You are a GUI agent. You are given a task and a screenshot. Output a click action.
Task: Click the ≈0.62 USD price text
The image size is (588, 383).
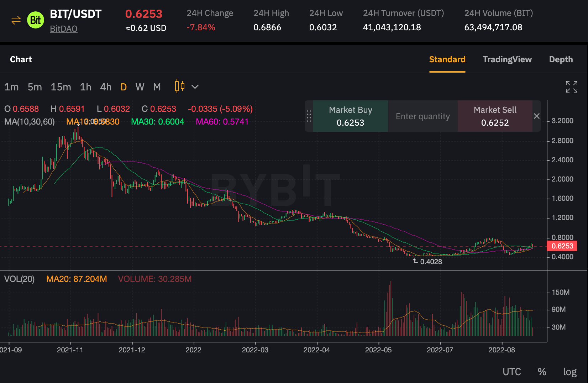[146, 28]
